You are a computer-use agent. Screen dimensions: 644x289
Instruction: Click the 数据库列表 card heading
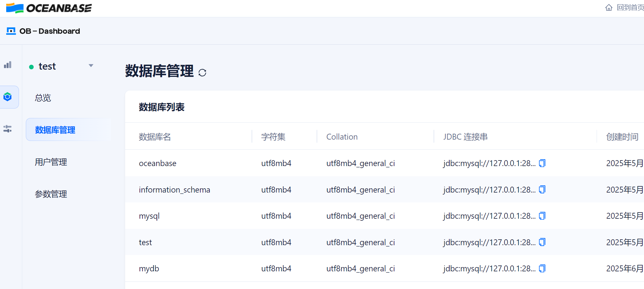pos(162,107)
